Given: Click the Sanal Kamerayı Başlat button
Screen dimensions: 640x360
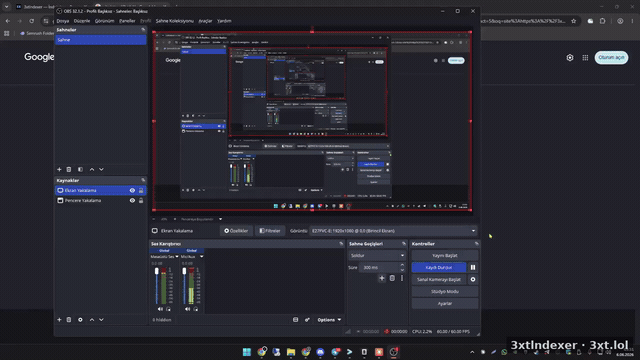Looking at the screenshot, I should pos(439,280).
